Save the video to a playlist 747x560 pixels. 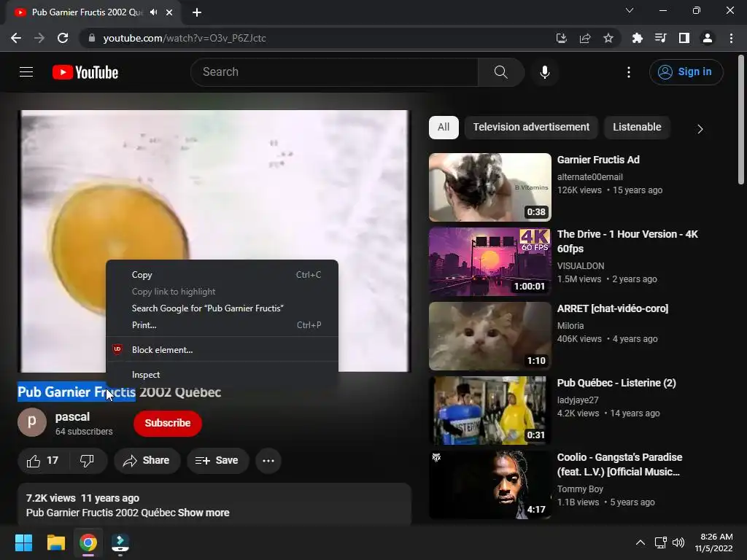coord(217,461)
